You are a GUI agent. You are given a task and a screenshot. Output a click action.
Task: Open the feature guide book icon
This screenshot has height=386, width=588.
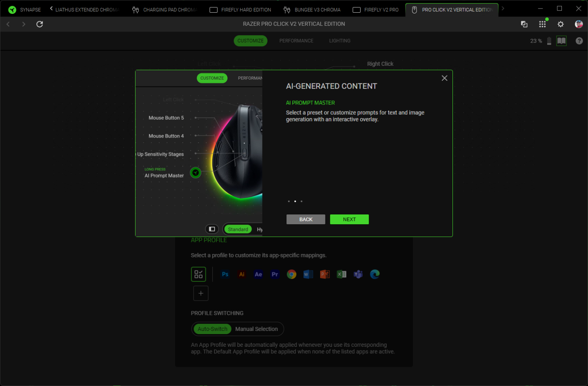tap(561, 41)
